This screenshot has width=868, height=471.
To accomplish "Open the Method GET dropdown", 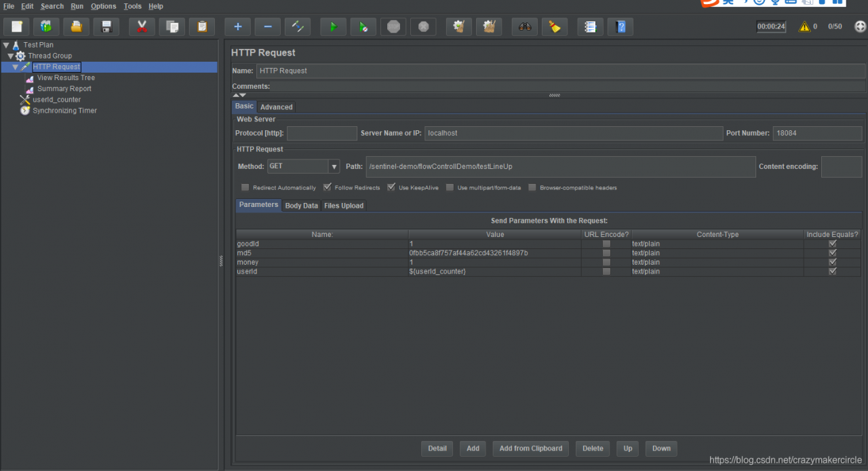I will (303, 166).
